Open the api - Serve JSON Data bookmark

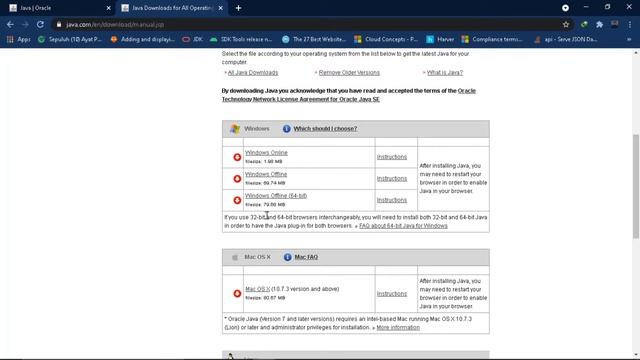point(566,39)
